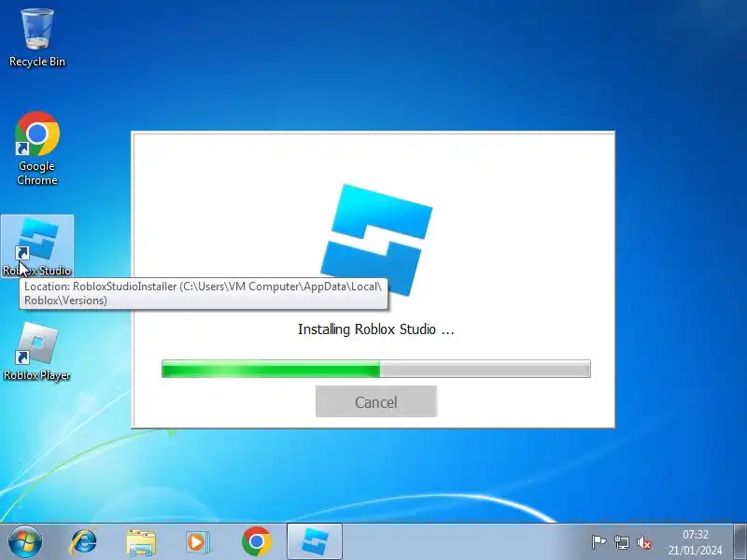Viewport: 747px width, 560px height.
Task: Click the installation progress bar
Action: click(376, 369)
